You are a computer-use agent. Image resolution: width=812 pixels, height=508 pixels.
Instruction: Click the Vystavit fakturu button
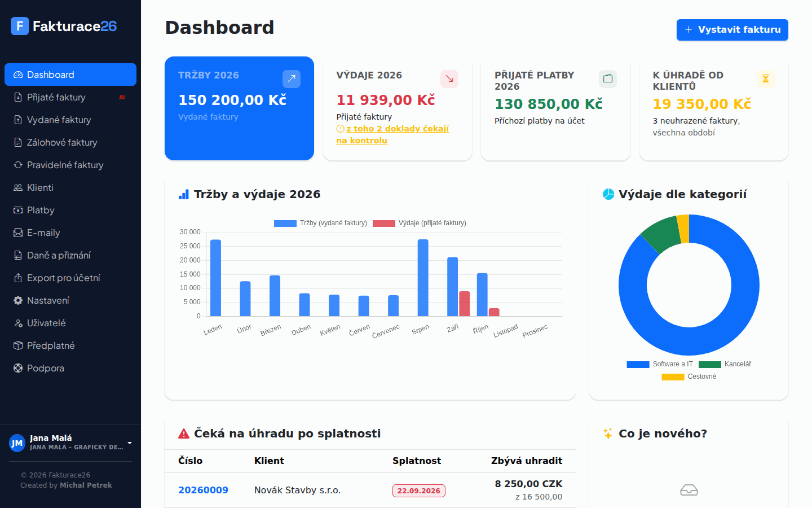(x=732, y=29)
